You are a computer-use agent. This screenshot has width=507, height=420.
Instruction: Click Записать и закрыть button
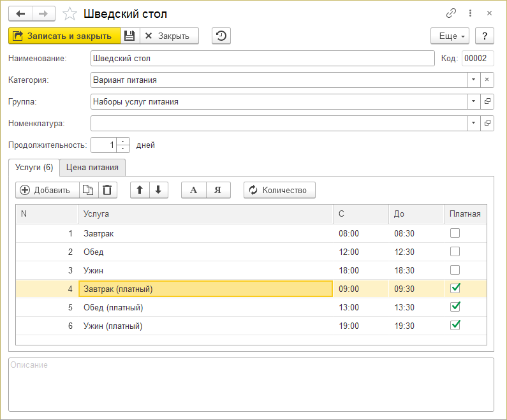(x=64, y=36)
